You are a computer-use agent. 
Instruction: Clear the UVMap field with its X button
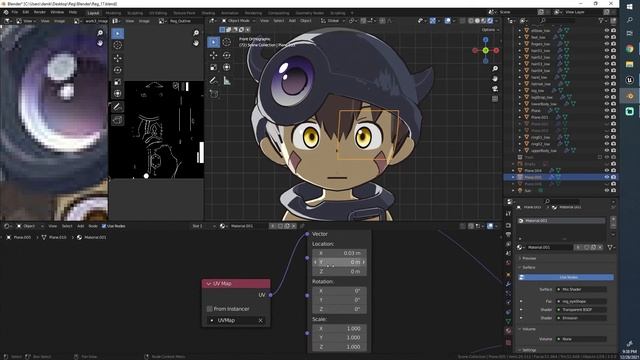[260, 321]
